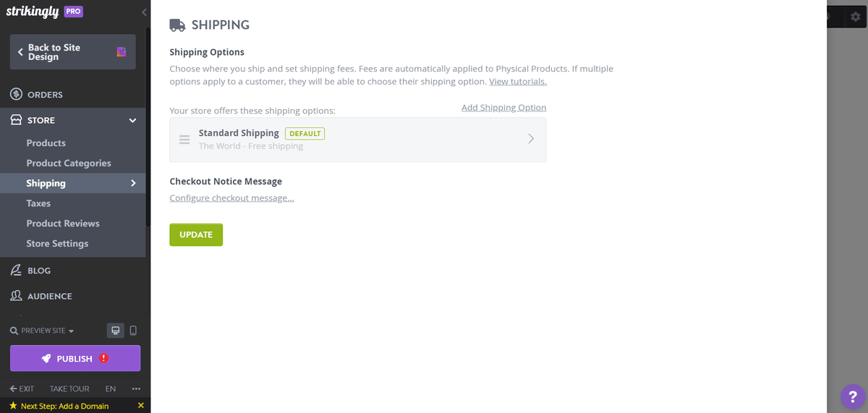
Task: Click the Add Shipping Option link
Action: pos(503,108)
